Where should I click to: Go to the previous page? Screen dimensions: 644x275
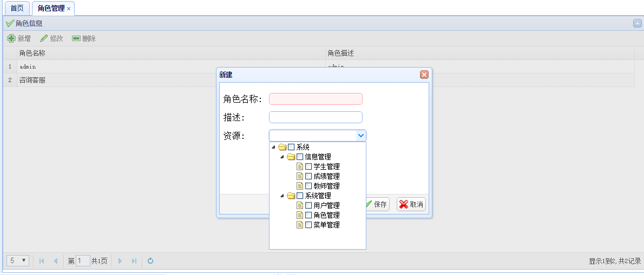55,260
